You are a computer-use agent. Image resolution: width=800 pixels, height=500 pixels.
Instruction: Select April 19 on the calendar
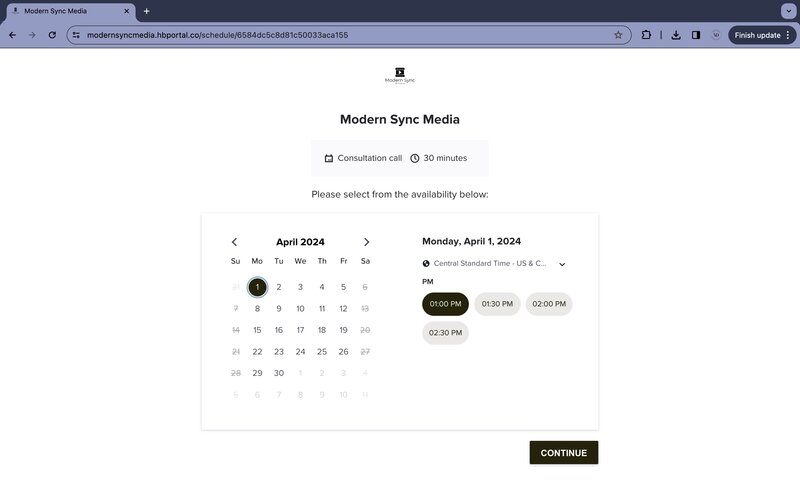pyautogui.click(x=343, y=330)
